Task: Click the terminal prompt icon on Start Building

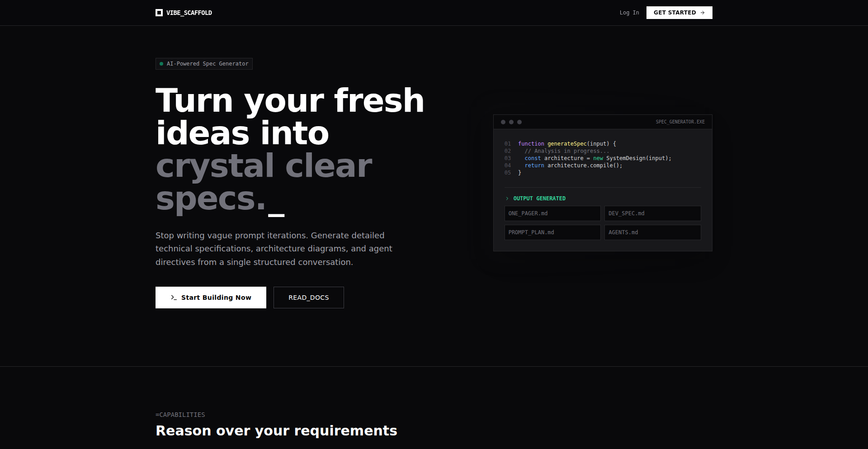Action: coord(174,298)
